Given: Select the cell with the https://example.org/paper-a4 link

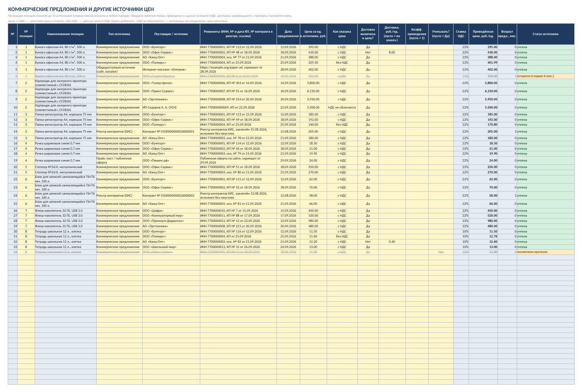Looking at the screenshot, I should 238,70.
